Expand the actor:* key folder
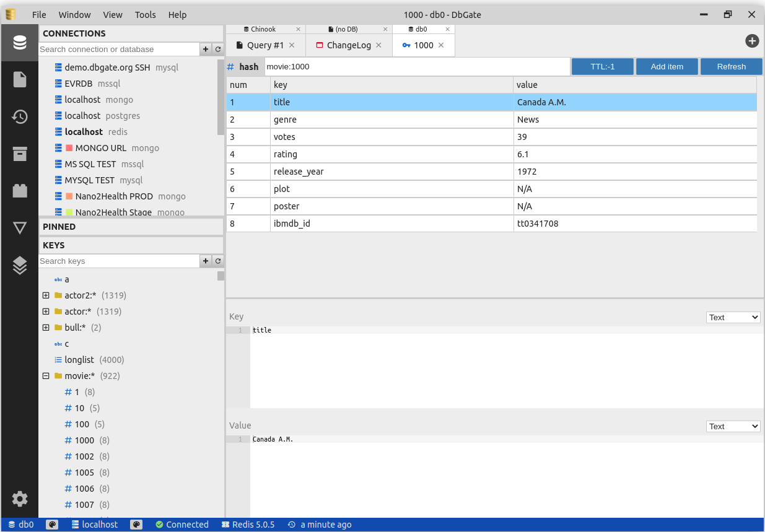This screenshot has width=765, height=532. [46, 312]
